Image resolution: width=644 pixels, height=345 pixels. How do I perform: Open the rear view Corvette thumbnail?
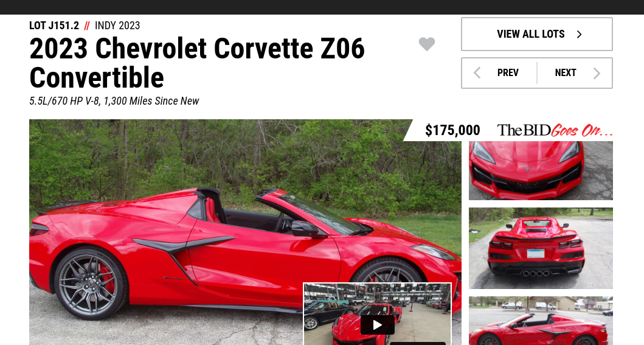541,248
